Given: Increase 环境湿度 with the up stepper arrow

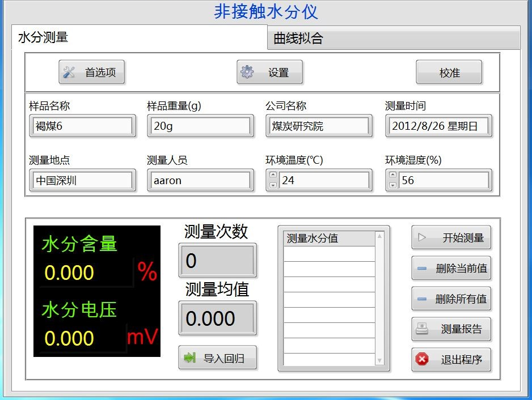Looking at the screenshot, I should [x=392, y=176].
